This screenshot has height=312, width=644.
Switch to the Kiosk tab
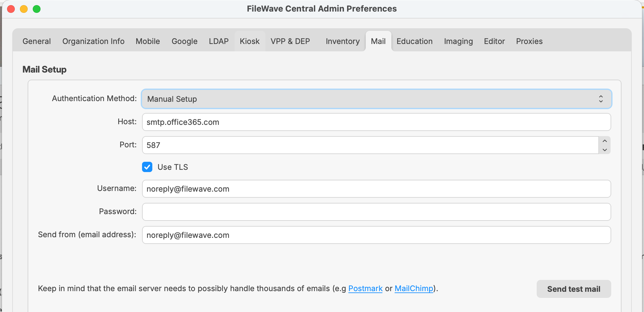[x=250, y=41]
